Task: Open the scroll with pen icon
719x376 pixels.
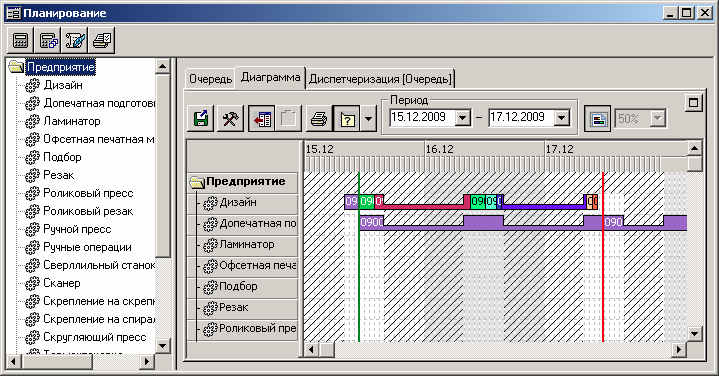Action: pos(75,40)
